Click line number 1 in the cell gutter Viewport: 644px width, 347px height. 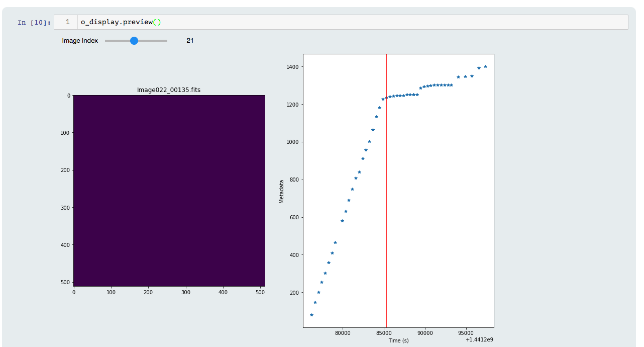[67, 22]
